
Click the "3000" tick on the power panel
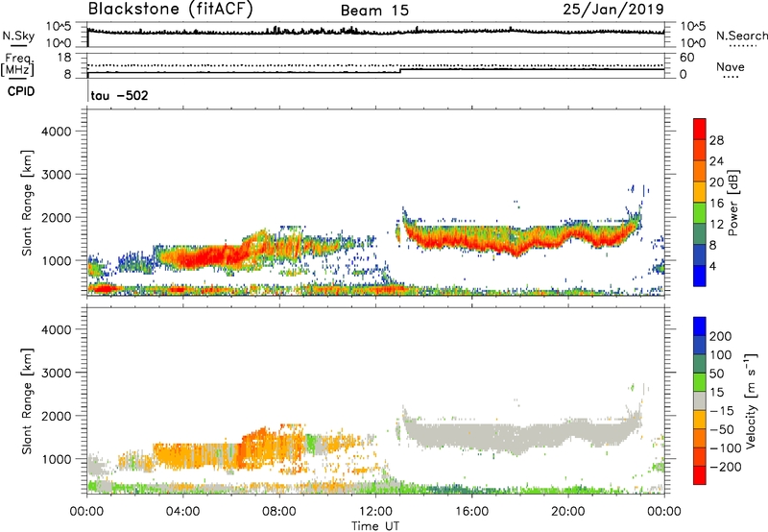click(57, 175)
